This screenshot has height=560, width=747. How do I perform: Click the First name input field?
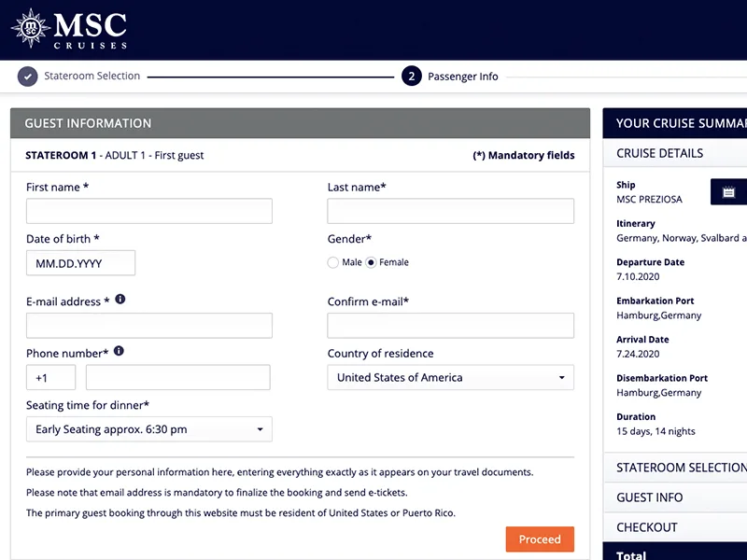pos(148,211)
